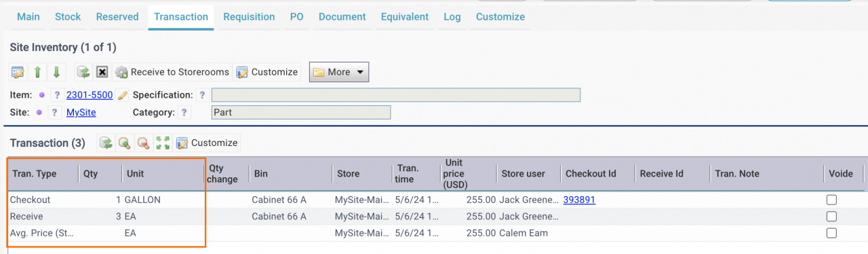Click the refresh icon in Transaction toolbar
This screenshot has width=868, height=254.
(106, 143)
